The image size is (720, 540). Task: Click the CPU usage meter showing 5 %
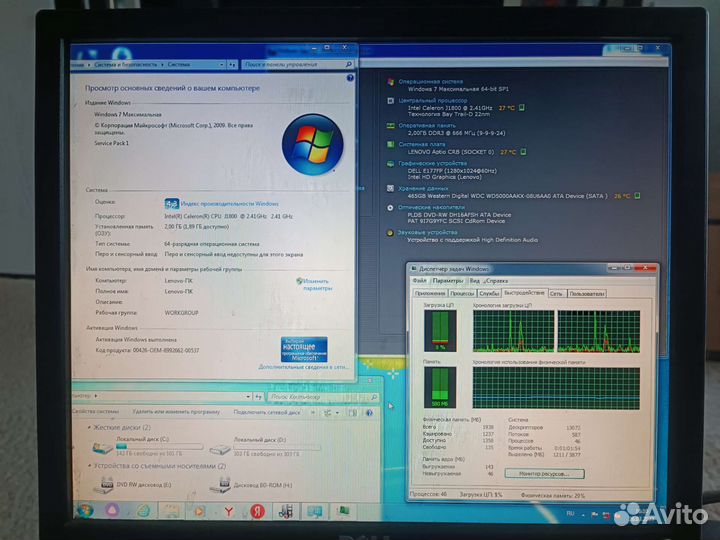440,331
